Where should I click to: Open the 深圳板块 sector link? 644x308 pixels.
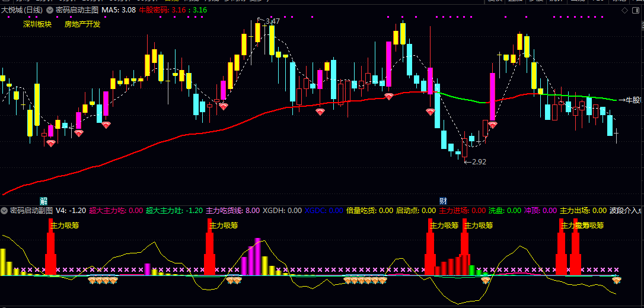point(37,24)
